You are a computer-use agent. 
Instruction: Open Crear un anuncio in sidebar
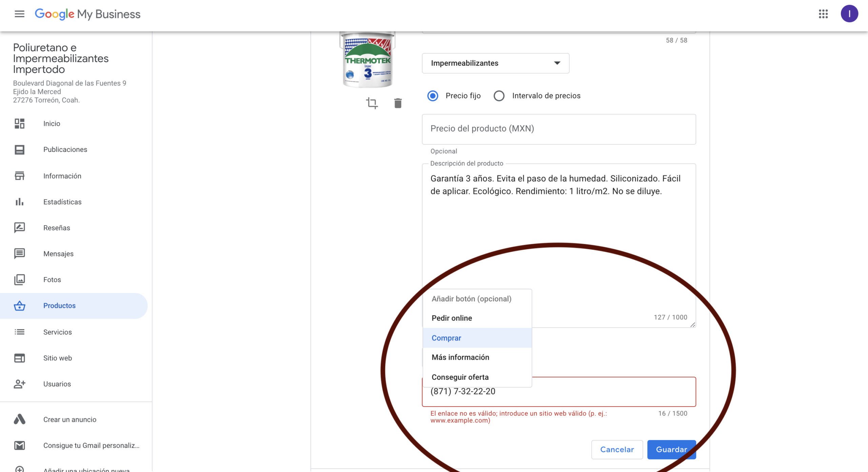coord(70,419)
